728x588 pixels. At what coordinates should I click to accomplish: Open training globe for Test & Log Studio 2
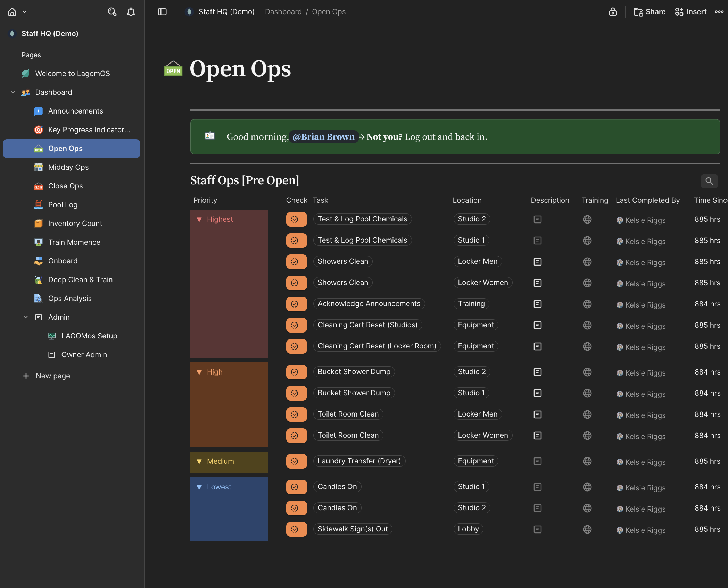pos(587,219)
